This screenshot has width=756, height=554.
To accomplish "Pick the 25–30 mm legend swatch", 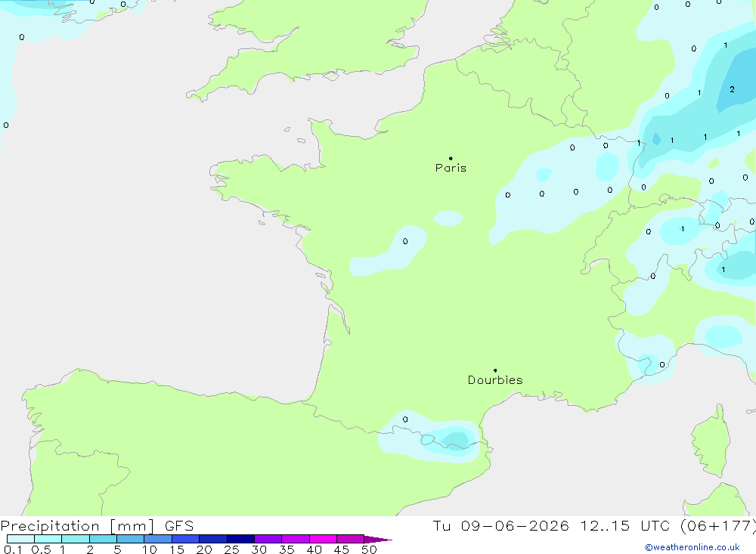I will point(240,539).
